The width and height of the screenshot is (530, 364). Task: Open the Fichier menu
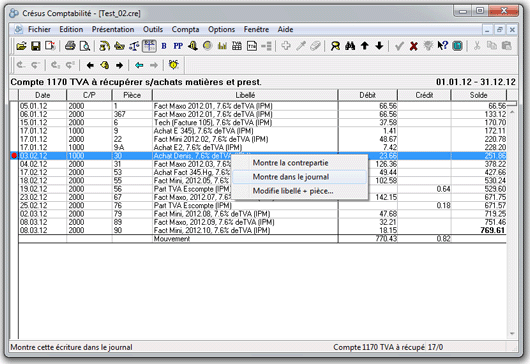click(39, 29)
